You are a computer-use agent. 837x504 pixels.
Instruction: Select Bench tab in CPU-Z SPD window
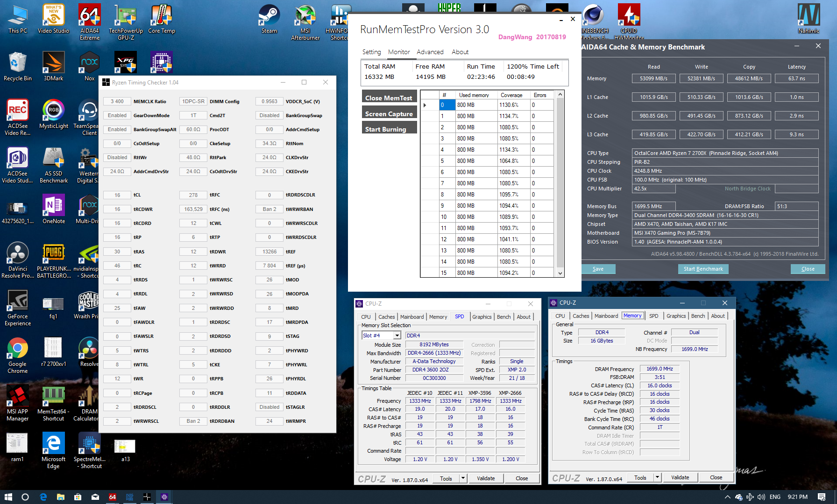click(x=504, y=317)
